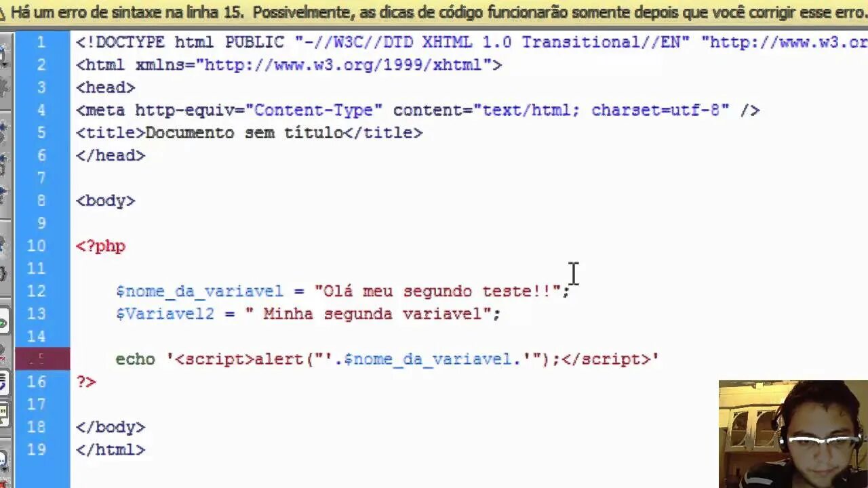This screenshot has width=868, height=488.
Task: Click line number 18 in the gutter
Action: coord(37,427)
